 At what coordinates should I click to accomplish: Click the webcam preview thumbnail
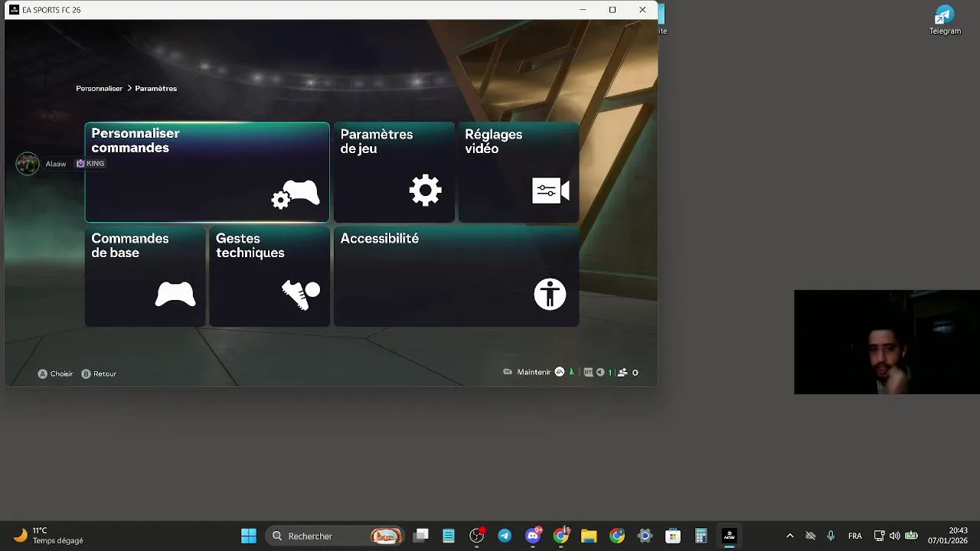coord(887,342)
